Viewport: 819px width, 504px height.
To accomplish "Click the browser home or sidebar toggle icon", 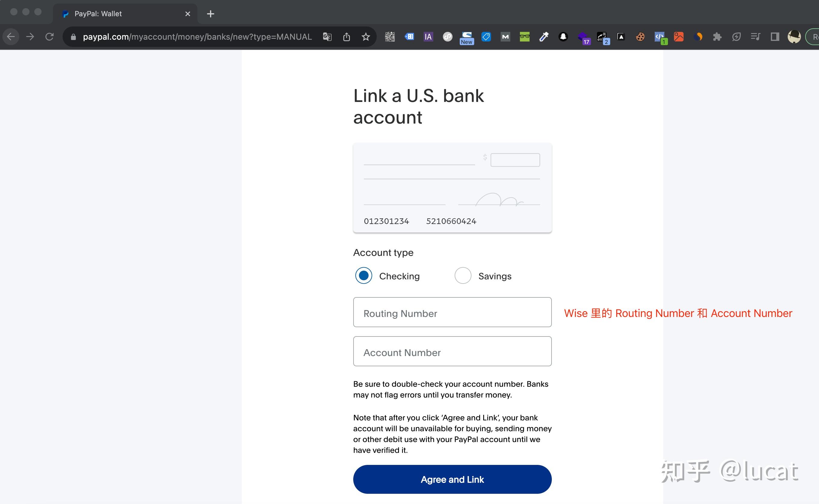I will (775, 36).
